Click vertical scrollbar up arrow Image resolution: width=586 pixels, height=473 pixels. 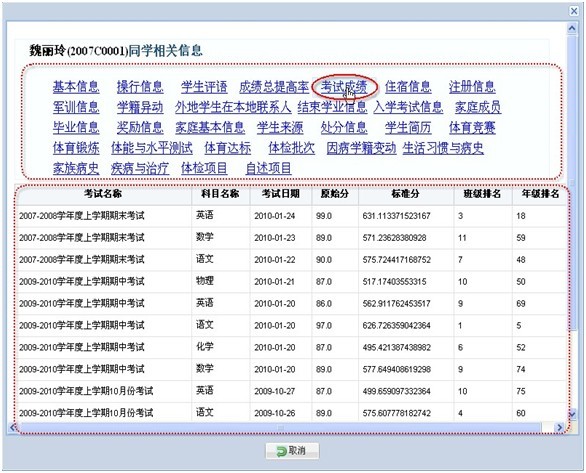[x=572, y=28]
